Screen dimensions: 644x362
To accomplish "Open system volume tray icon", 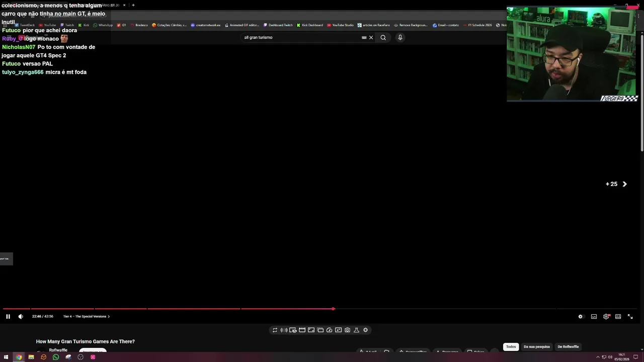I will (x=610, y=357).
